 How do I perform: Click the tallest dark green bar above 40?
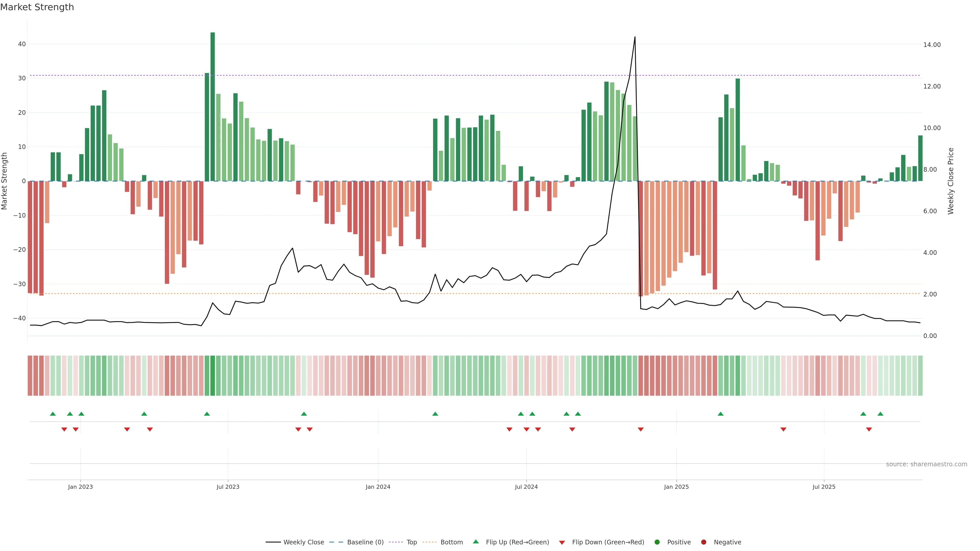pos(213,106)
